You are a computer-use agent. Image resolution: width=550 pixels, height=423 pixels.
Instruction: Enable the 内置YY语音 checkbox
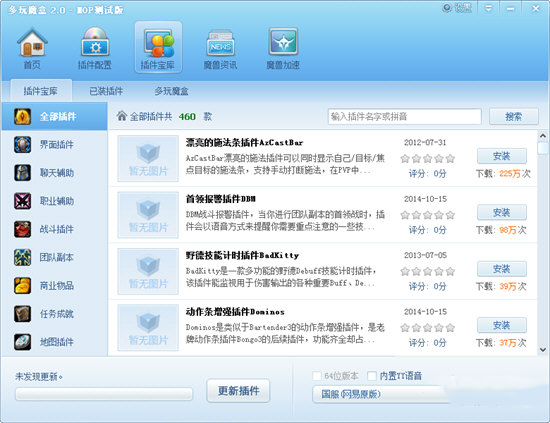[x=372, y=376]
